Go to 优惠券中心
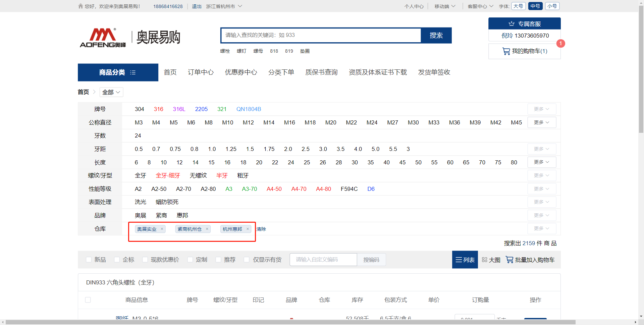This screenshot has width=644, height=325. tap(241, 72)
